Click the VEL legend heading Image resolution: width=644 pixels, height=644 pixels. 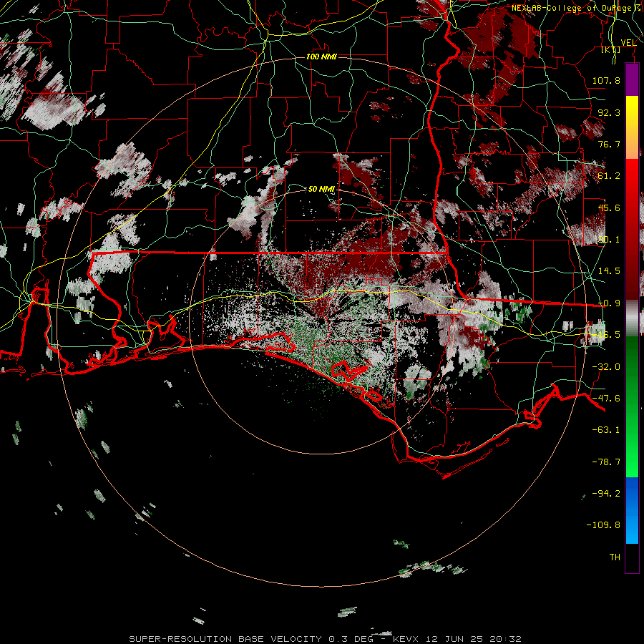click(x=628, y=42)
